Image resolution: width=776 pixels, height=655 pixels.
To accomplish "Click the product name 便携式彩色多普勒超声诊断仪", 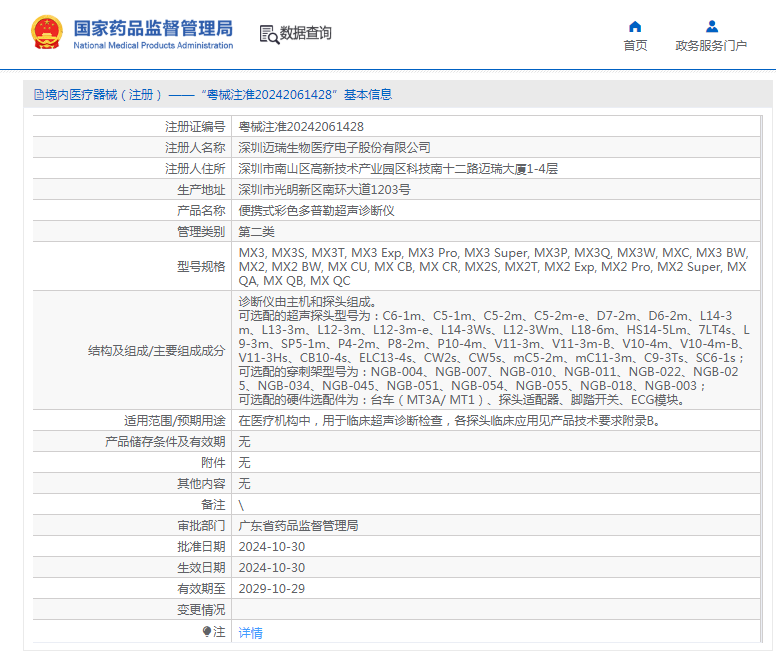I will (316, 211).
